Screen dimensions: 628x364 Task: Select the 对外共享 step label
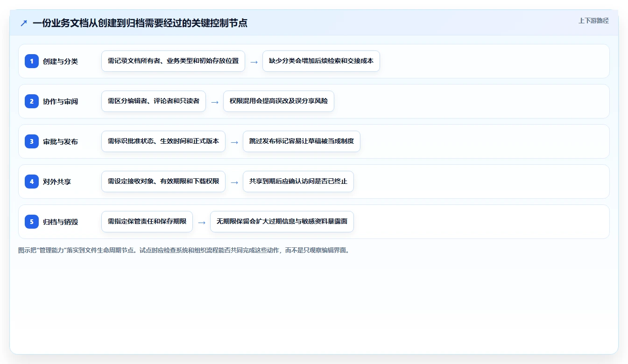(57, 182)
